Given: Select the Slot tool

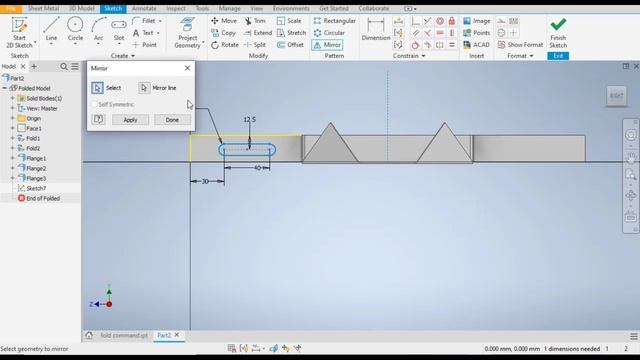Looking at the screenshot, I should coord(119,30).
